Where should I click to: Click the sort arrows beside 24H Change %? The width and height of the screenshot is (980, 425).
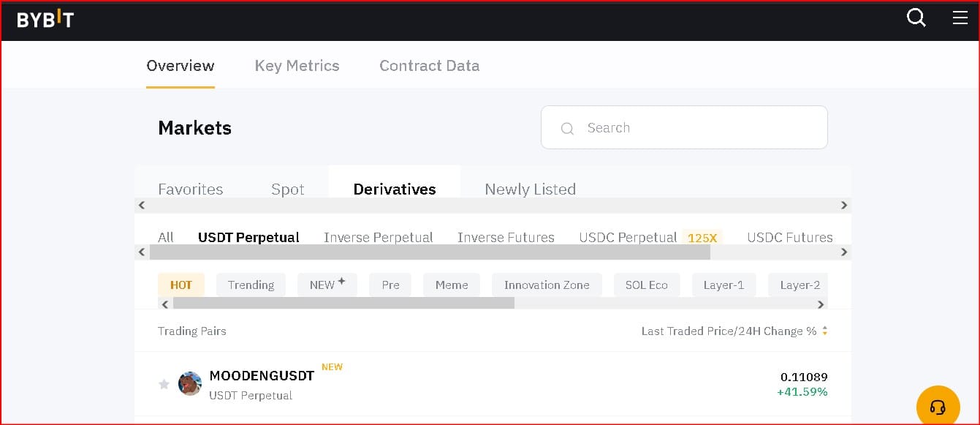pyautogui.click(x=824, y=331)
